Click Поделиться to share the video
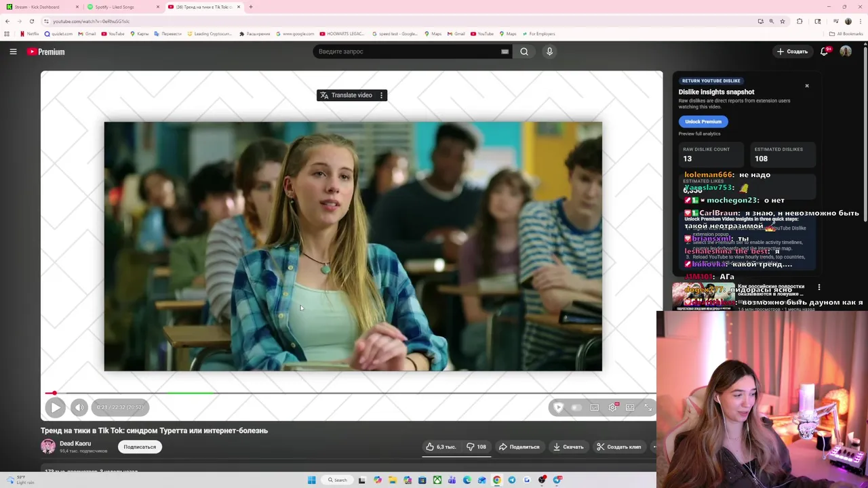868x488 pixels. click(x=519, y=447)
